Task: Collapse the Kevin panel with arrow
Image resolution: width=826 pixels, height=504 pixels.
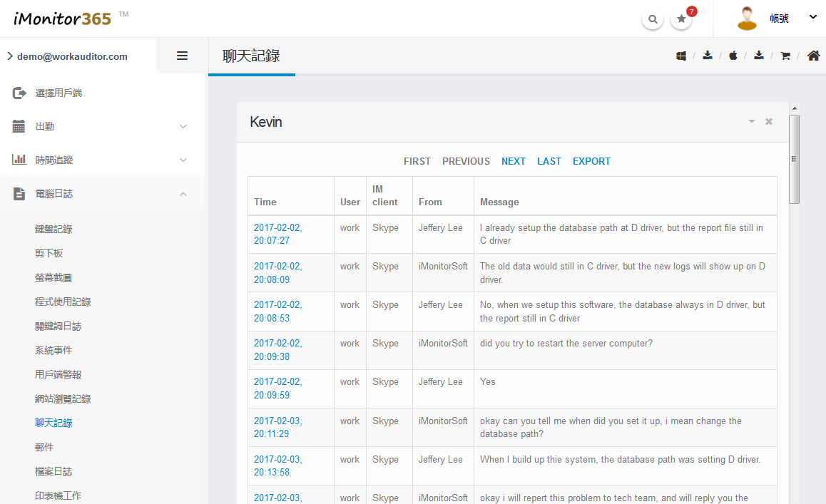Action: (x=751, y=122)
